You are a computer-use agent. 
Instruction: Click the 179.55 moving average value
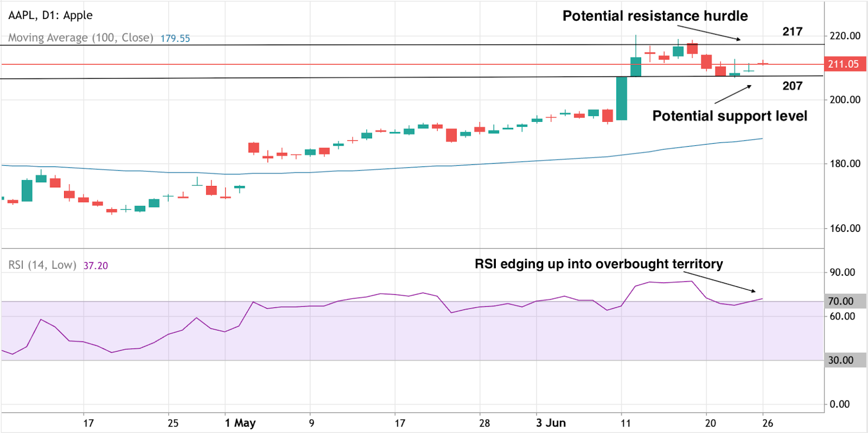pyautogui.click(x=175, y=38)
